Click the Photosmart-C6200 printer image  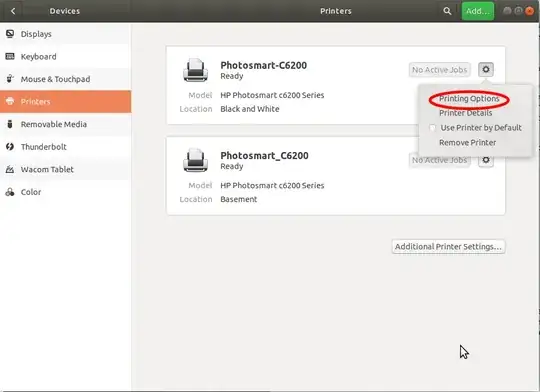click(x=195, y=70)
